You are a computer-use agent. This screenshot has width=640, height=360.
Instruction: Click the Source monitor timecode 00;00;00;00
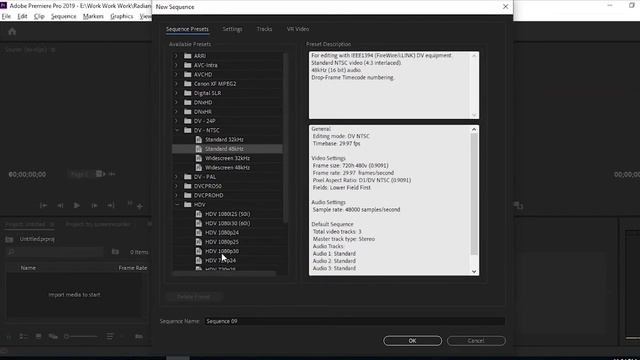coord(27,174)
